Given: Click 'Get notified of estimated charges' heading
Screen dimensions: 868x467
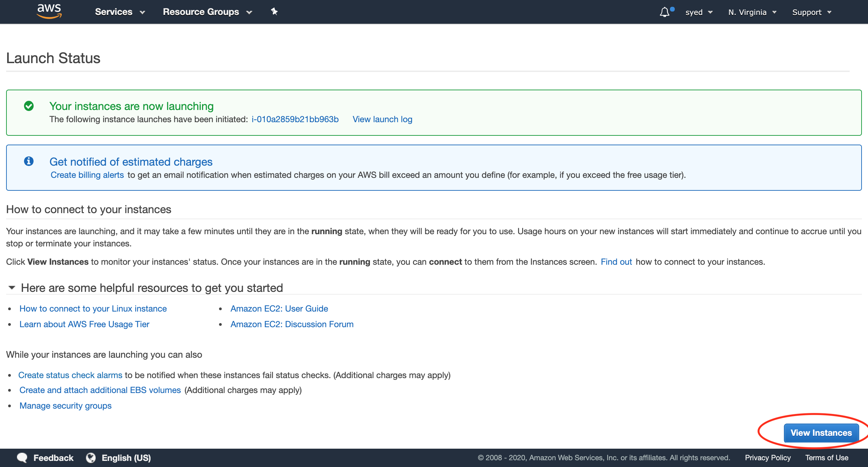Looking at the screenshot, I should coord(131,162).
